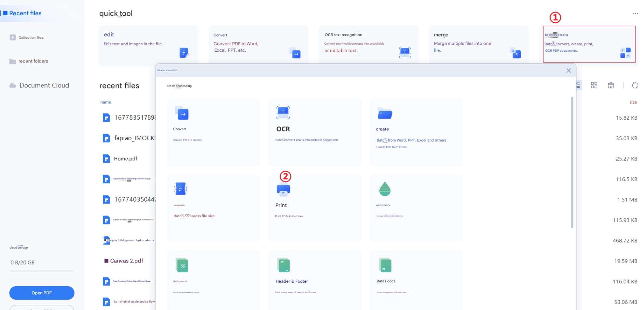Select the watermark droplet icon
The height and width of the screenshot is (310, 644).
tap(385, 189)
